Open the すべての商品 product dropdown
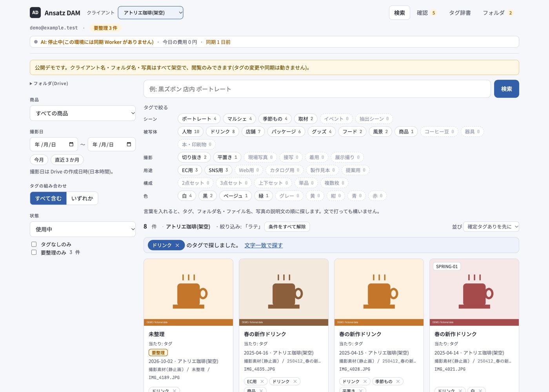The height and width of the screenshot is (392, 549). 83,113
